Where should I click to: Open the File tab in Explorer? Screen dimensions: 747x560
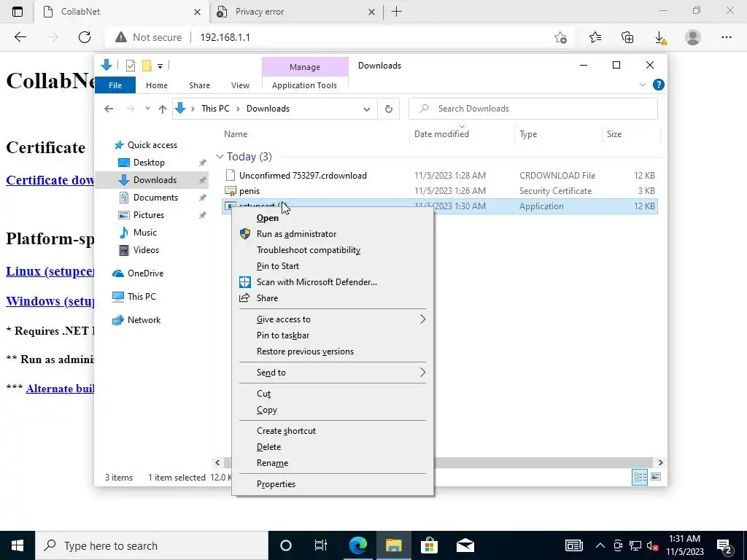[115, 85]
